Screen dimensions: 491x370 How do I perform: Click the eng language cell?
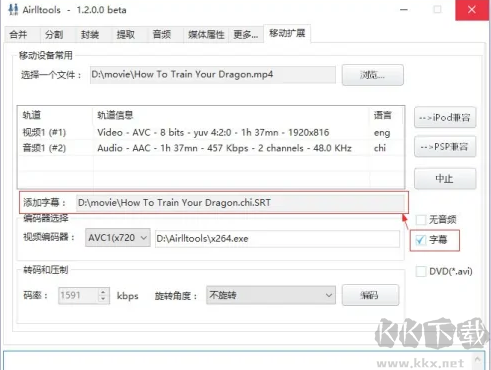click(x=382, y=133)
